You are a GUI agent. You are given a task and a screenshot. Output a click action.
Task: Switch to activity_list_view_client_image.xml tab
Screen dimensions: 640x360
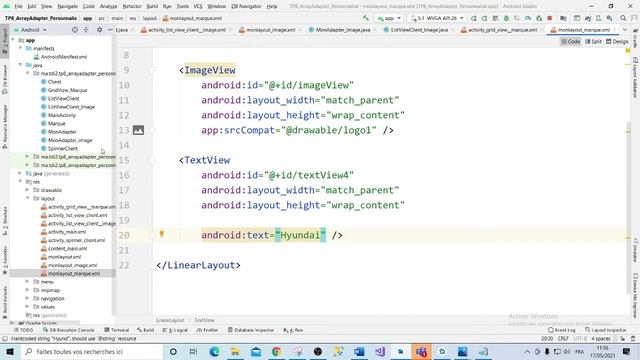(183, 30)
